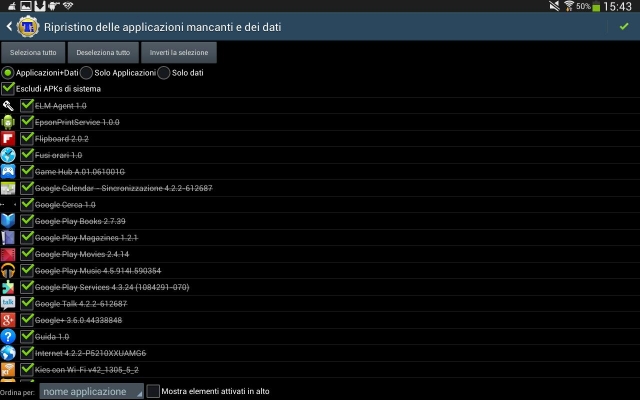The width and height of the screenshot is (640, 400).
Task: Tap Google Calendar Sincronizzazione 4.2.2-612687 text
Action: click(x=124, y=188)
